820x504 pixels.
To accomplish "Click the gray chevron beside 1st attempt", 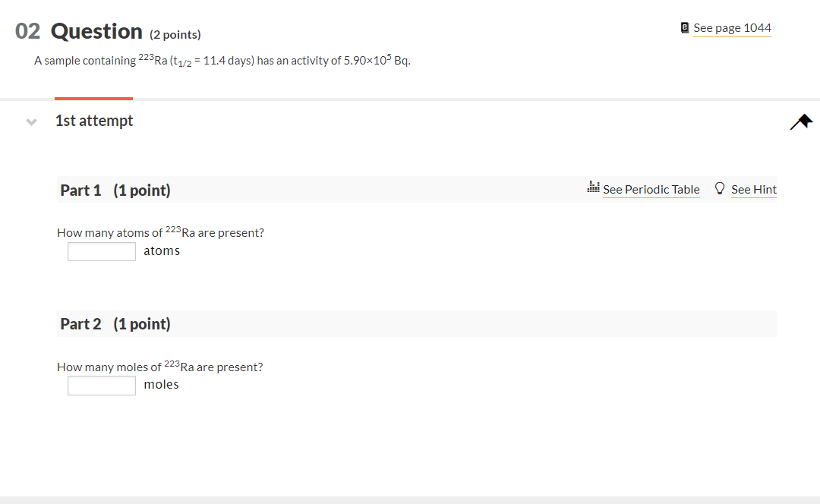I will (x=30, y=122).
